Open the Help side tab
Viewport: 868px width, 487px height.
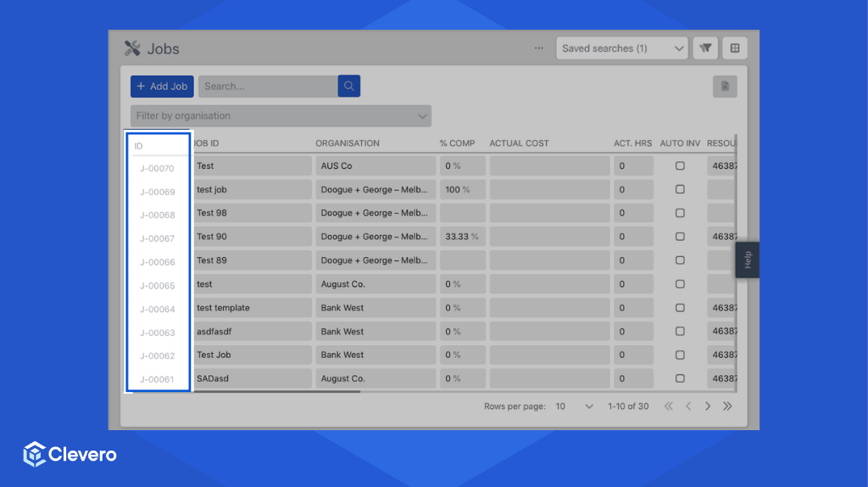coord(748,260)
